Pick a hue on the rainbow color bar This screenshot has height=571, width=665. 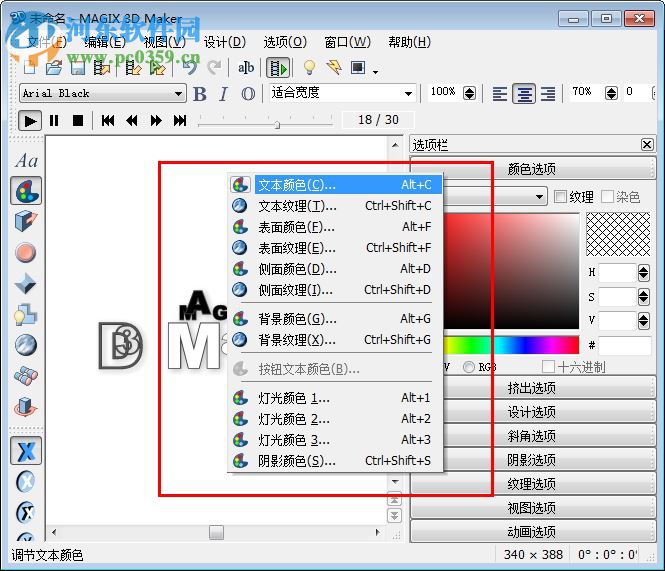coord(511,345)
